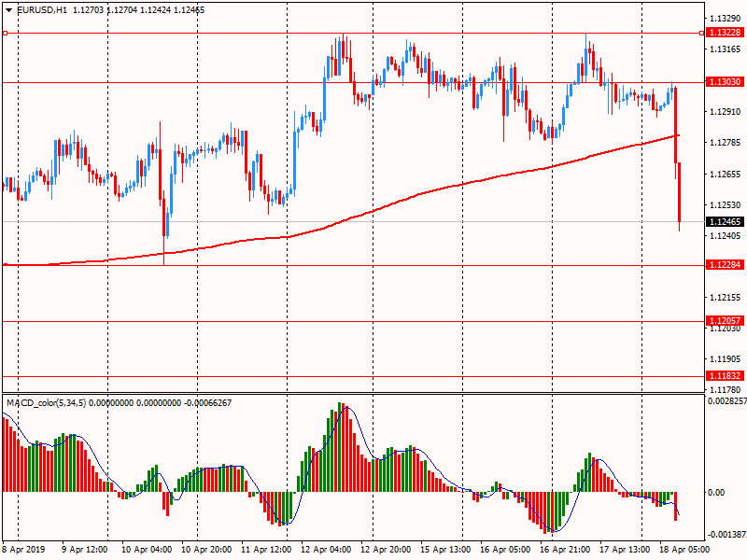Screen dimensions: 747x560
Task: Select the 1.12284 support level label
Action: point(726,265)
